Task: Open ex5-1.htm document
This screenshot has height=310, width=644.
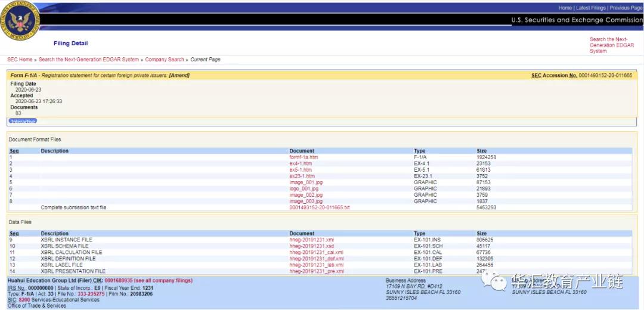Action: (x=301, y=169)
